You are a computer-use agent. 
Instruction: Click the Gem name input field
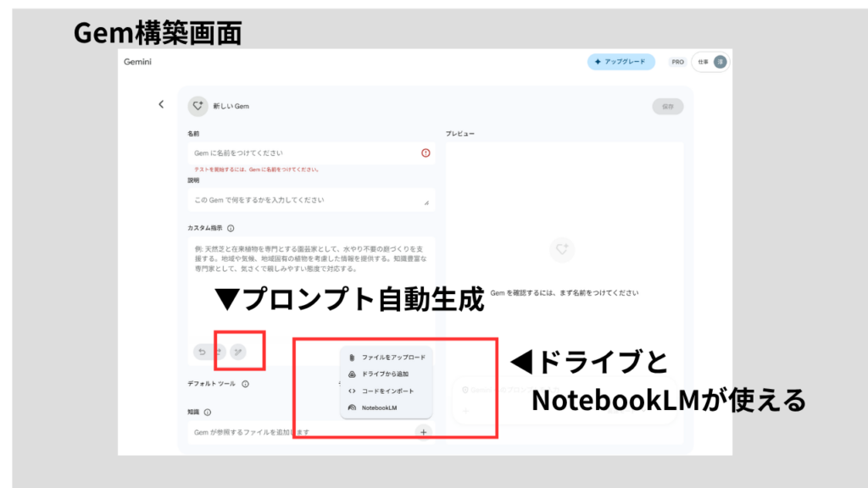coord(301,153)
